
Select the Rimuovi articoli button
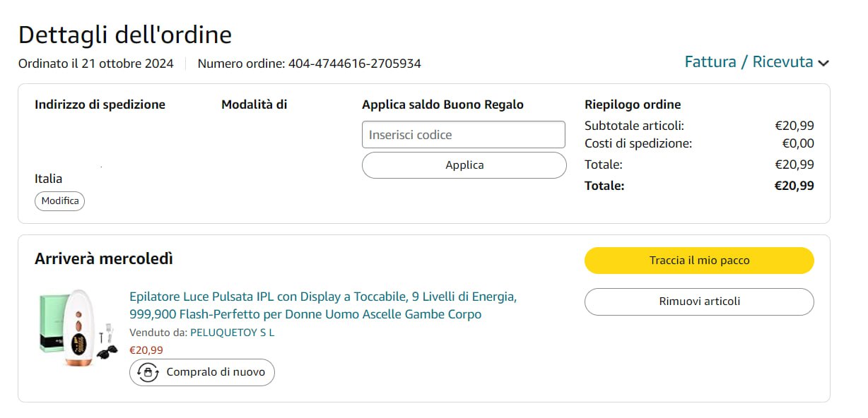[699, 301]
